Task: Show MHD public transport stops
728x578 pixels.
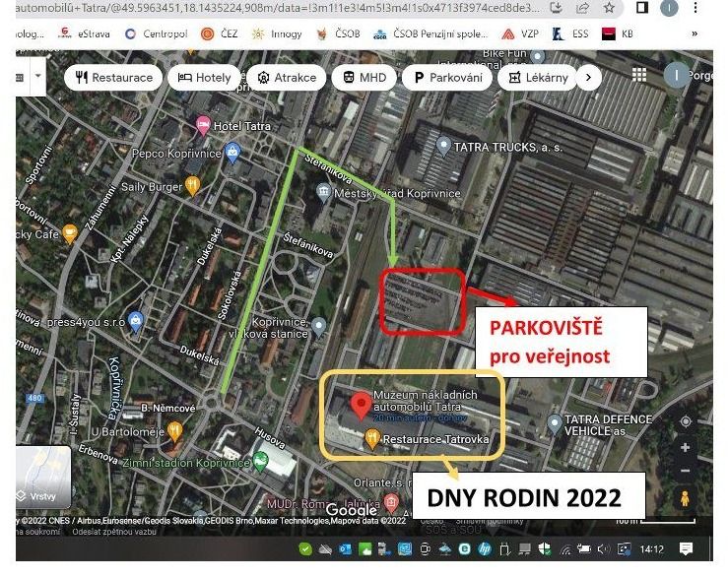Action: pyautogui.click(x=364, y=78)
